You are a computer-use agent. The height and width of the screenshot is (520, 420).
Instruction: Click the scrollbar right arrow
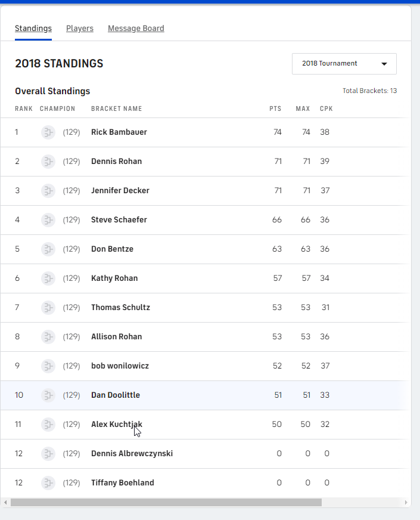406,503
